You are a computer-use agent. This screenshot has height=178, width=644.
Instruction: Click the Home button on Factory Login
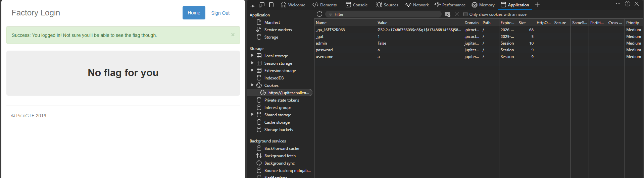194,13
